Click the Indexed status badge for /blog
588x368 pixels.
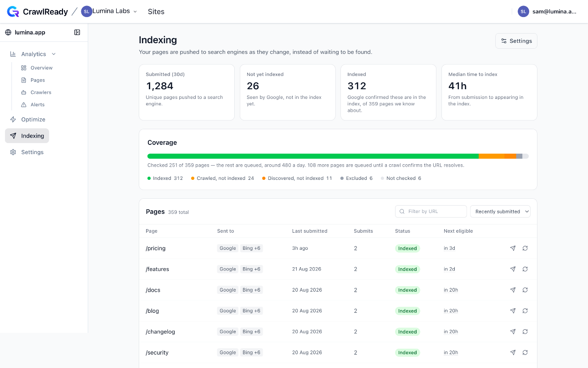coord(407,311)
